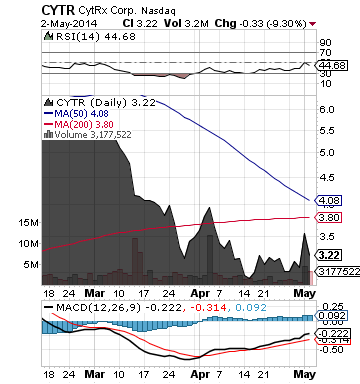
Task: Click the Volume bars legend icon
Action: point(48,134)
